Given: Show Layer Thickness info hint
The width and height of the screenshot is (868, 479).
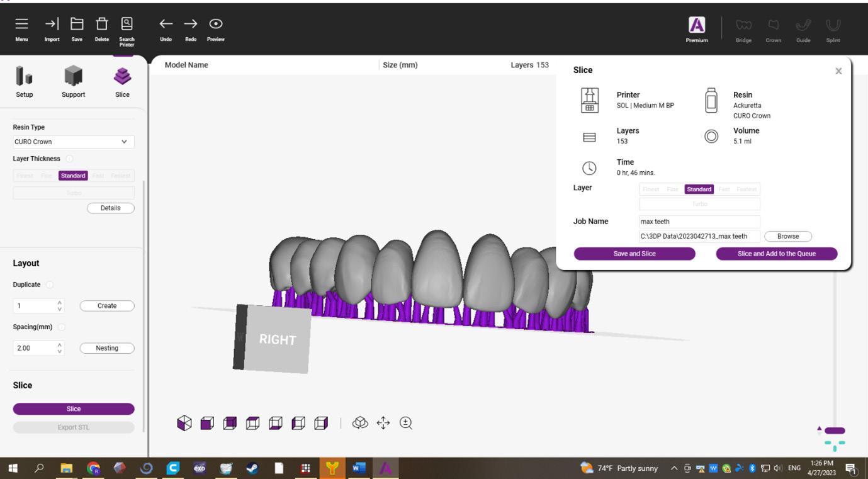Looking at the screenshot, I should point(69,159).
